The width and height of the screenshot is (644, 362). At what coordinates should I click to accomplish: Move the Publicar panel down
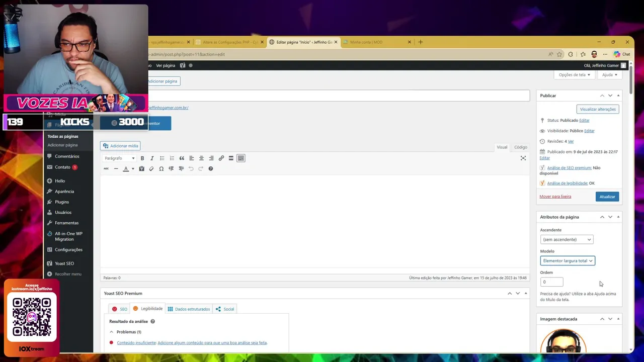(x=610, y=96)
